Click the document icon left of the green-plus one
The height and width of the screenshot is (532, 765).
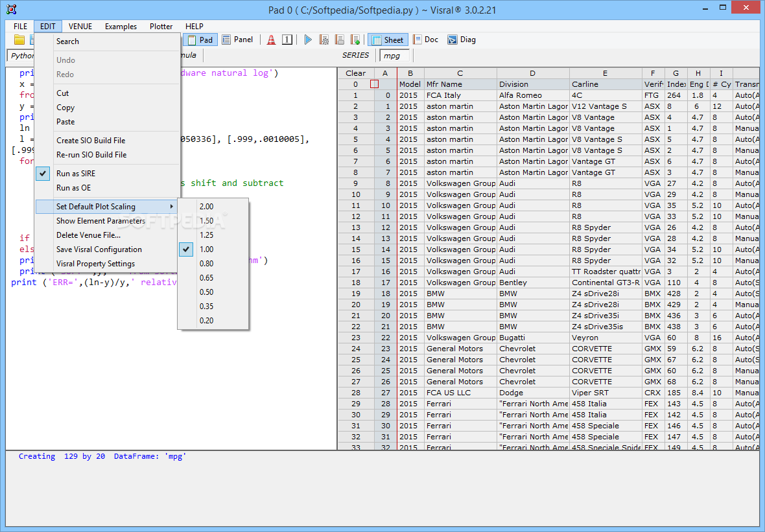click(x=340, y=40)
